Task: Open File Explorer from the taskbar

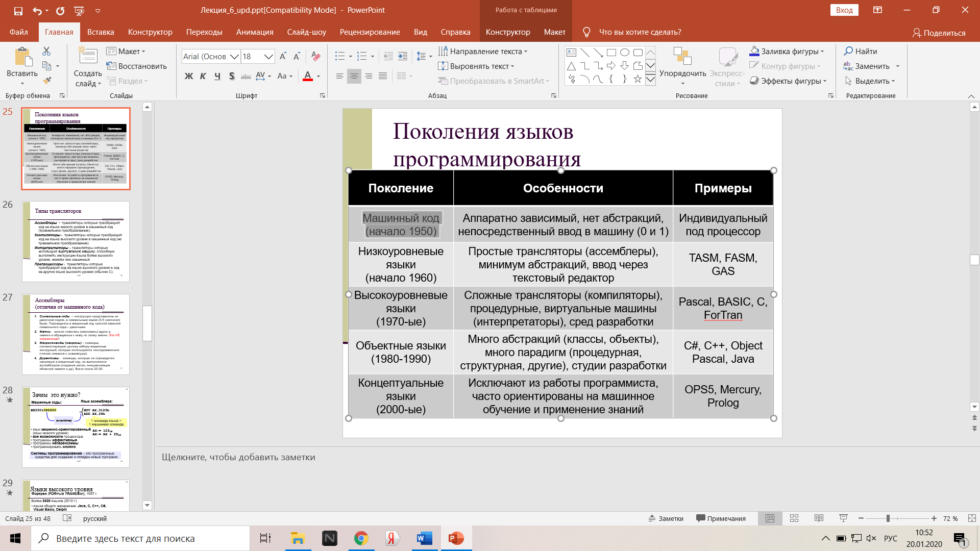Action: pos(298,538)
